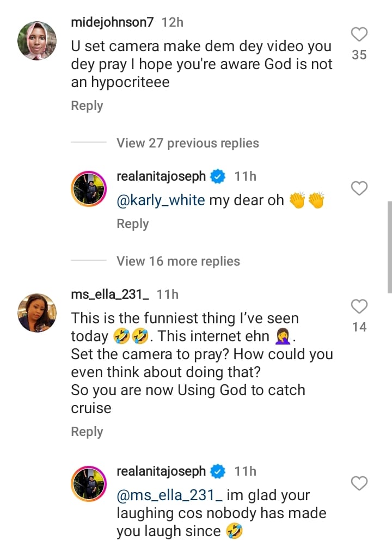Click the 14 likes count

click(359, 327)
